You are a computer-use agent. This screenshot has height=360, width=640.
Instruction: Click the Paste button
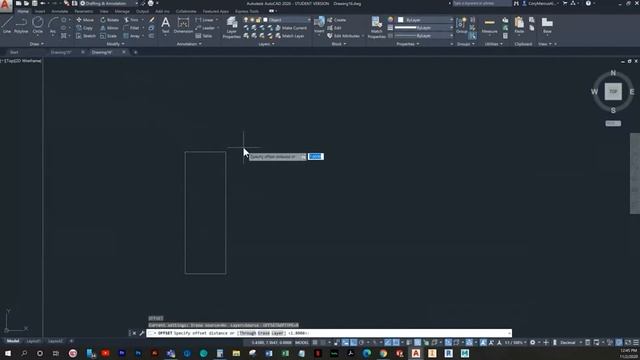tap(519, 25)
